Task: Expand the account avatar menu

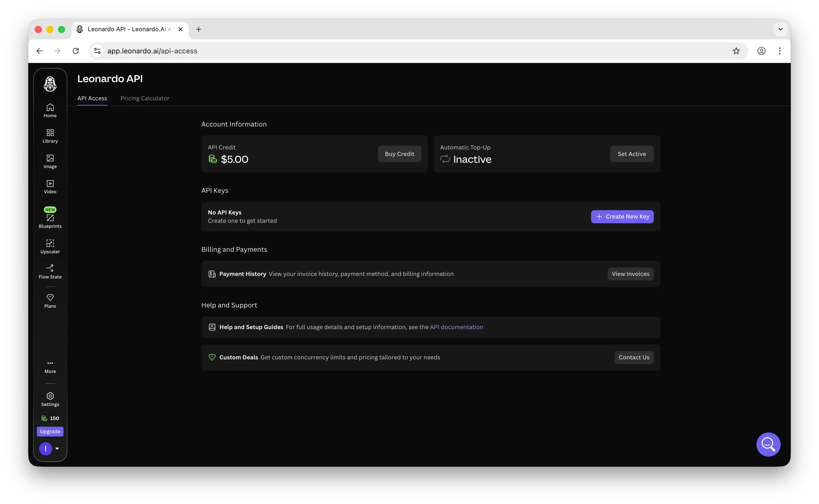Action: pyautogui.click(x=50, y=448)
